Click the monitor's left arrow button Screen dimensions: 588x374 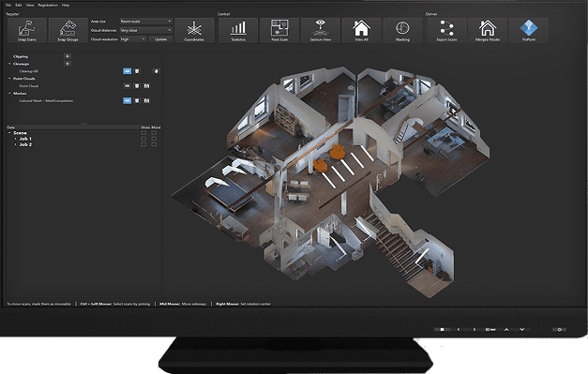(459, 329)
